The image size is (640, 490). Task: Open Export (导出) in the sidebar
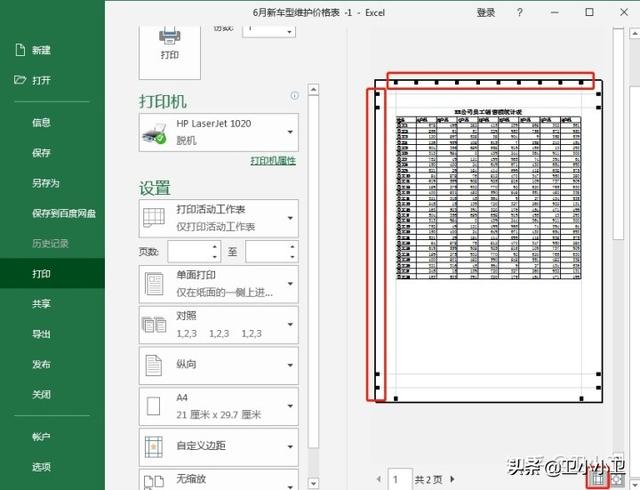click(41, 334)
